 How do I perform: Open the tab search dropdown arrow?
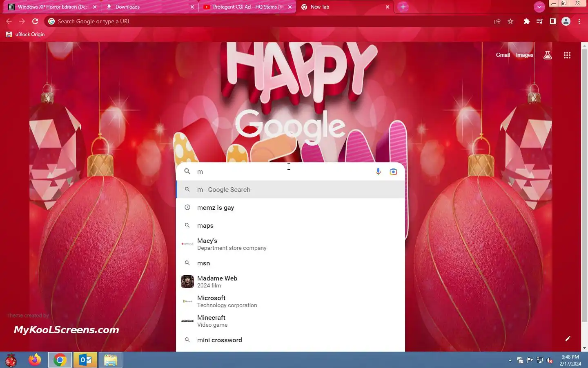(x=539, y=7)
